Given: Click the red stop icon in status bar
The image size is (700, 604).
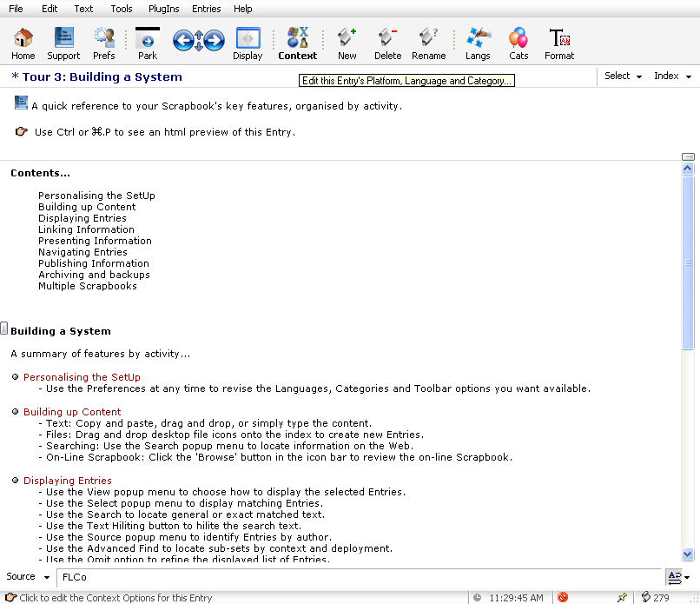Looking at the screenshot, I should (x=563, y=597).
